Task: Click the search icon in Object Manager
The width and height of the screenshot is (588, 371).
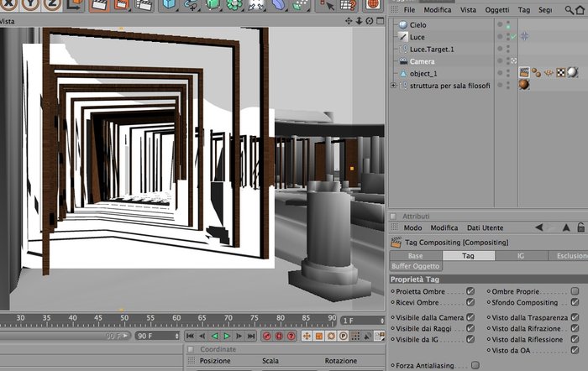Action: pyautogui.click(x=569, y=10)
